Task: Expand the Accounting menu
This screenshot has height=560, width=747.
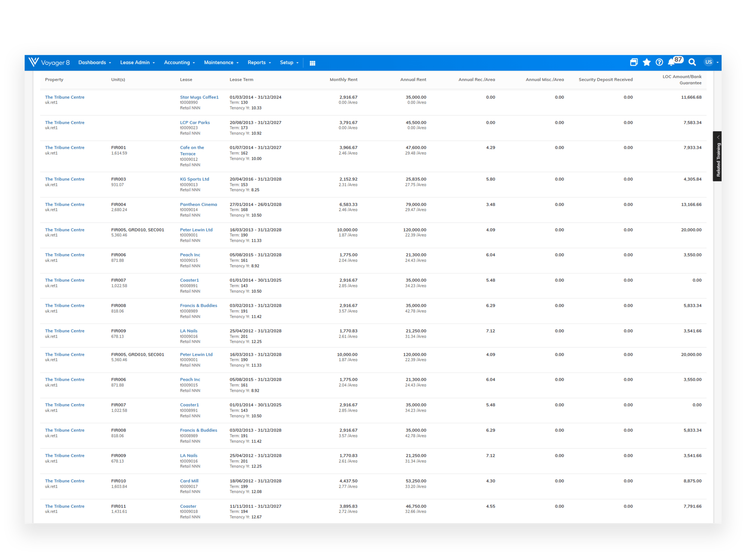Action: [x=179, y=63]
